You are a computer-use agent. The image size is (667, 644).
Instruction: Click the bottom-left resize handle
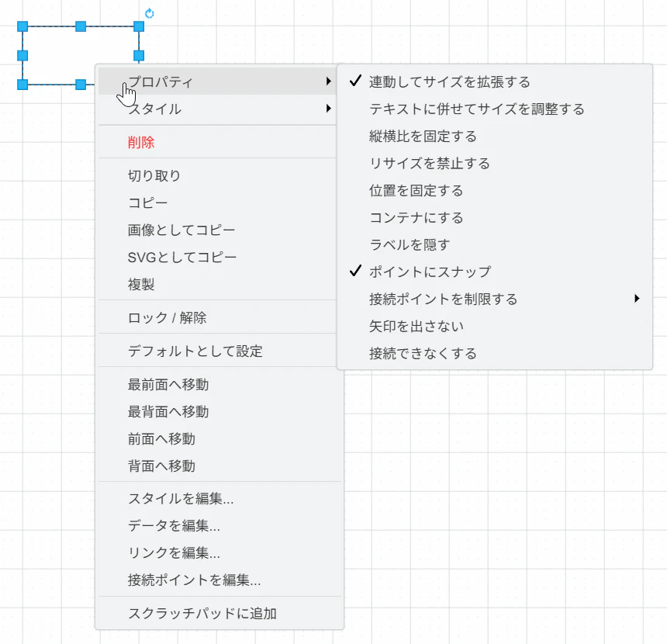coord(22,85)
